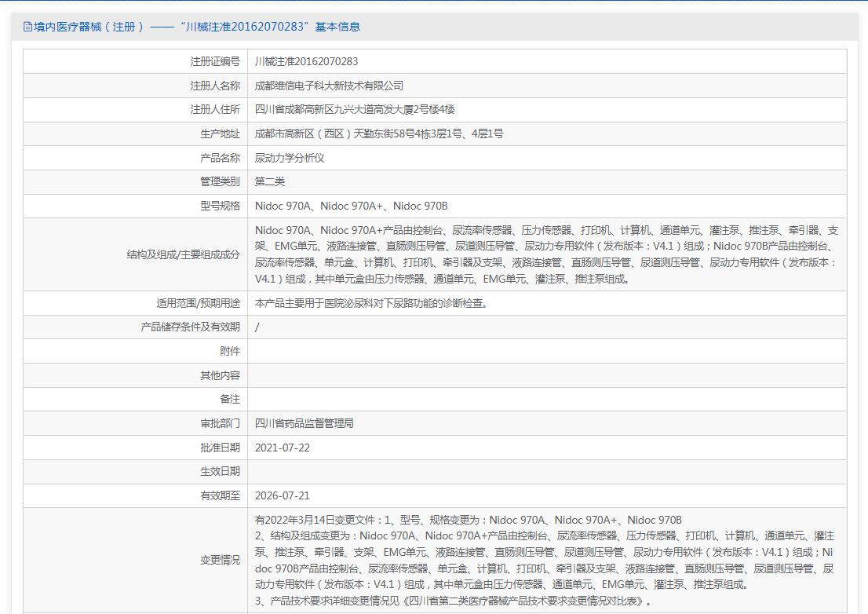
Task: Click the 产品储存条件及有效期 label
Action: [x=190, y=327]
